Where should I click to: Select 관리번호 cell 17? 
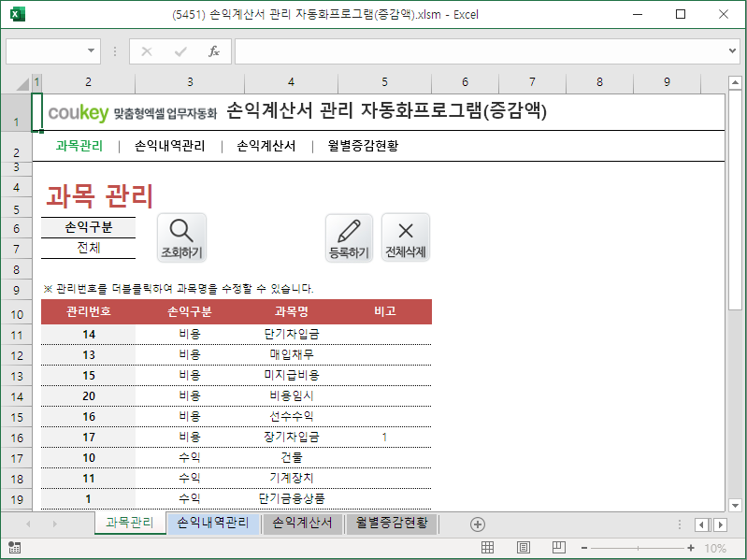(89, 438)
